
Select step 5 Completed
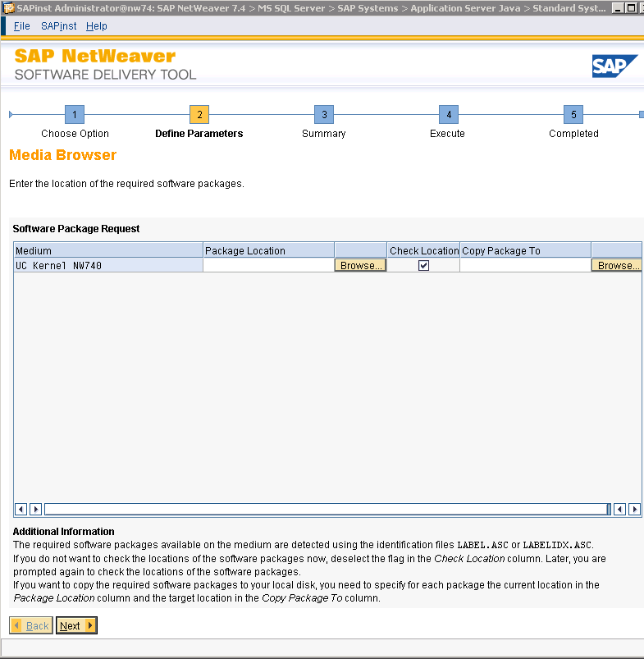click(573, 114)
